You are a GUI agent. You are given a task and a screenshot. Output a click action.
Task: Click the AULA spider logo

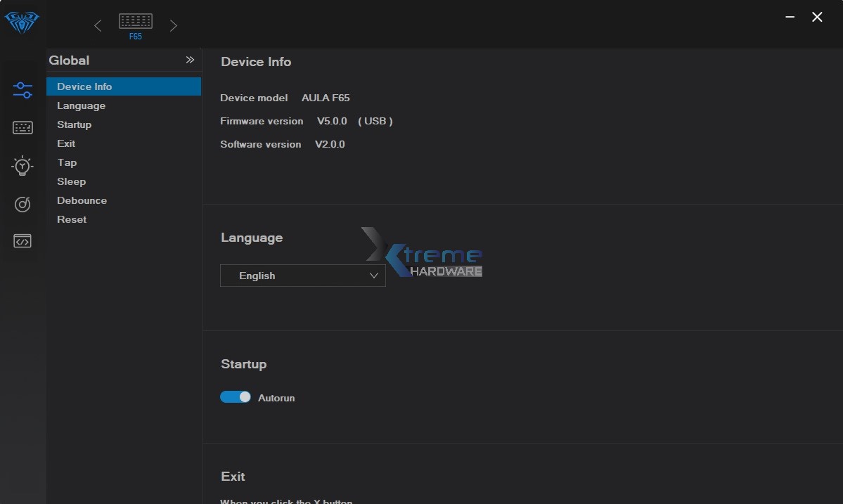[x=22, y=22]
